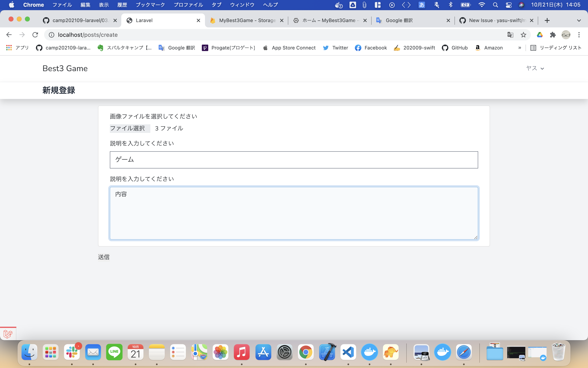Screen dimensions: 588x368
Task: Launch Slack from the Dock
Action: tap(72, 352)
